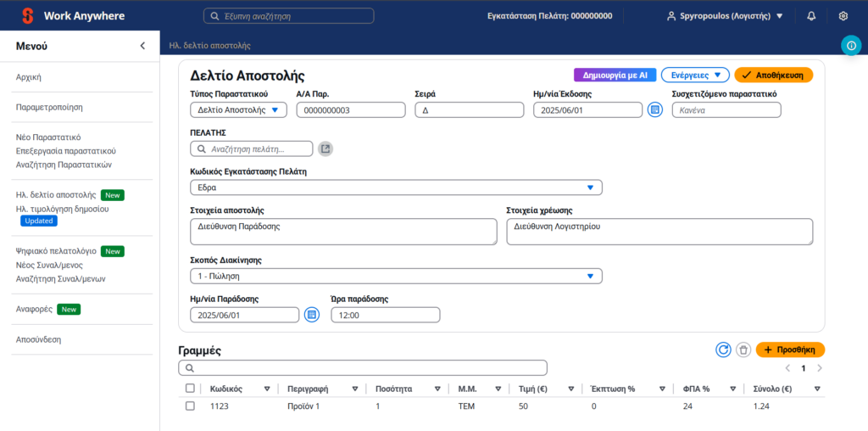Open Ενέργειες actions dropdown
This screenshot has width=868, height=431.
pyautogui.click(x=694, y=75)
